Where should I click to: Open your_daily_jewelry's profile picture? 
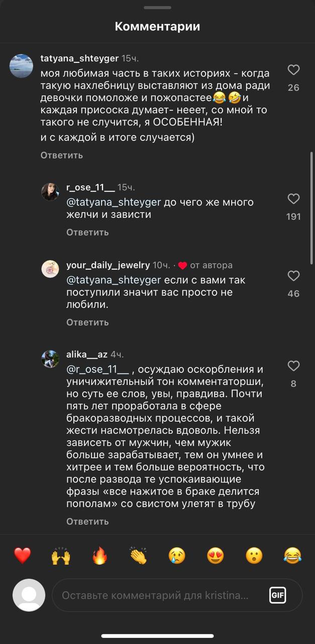50,269
